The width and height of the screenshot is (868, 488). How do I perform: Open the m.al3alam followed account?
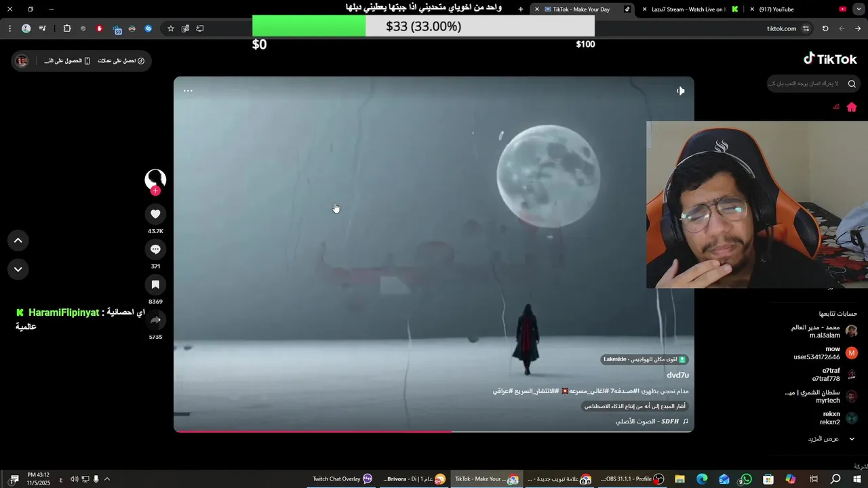click(824, 331)
